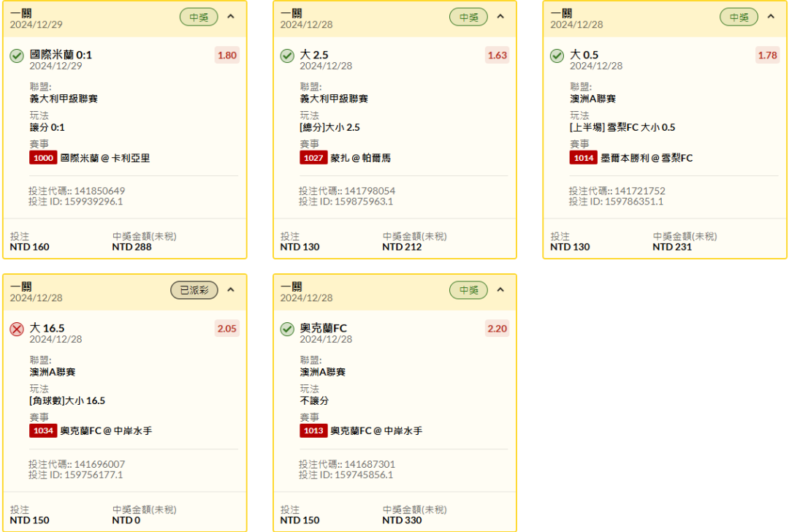
Task: Click match code 1034 badge
Action: 43,431
